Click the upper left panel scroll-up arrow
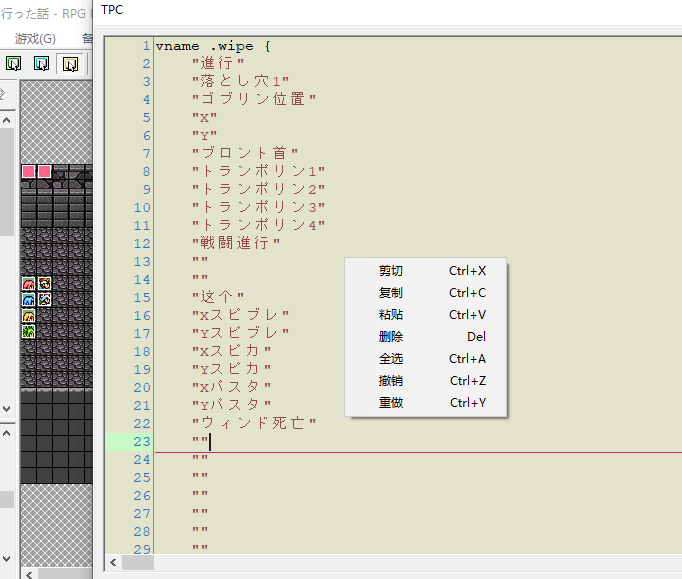 click(x=7, y=120)
